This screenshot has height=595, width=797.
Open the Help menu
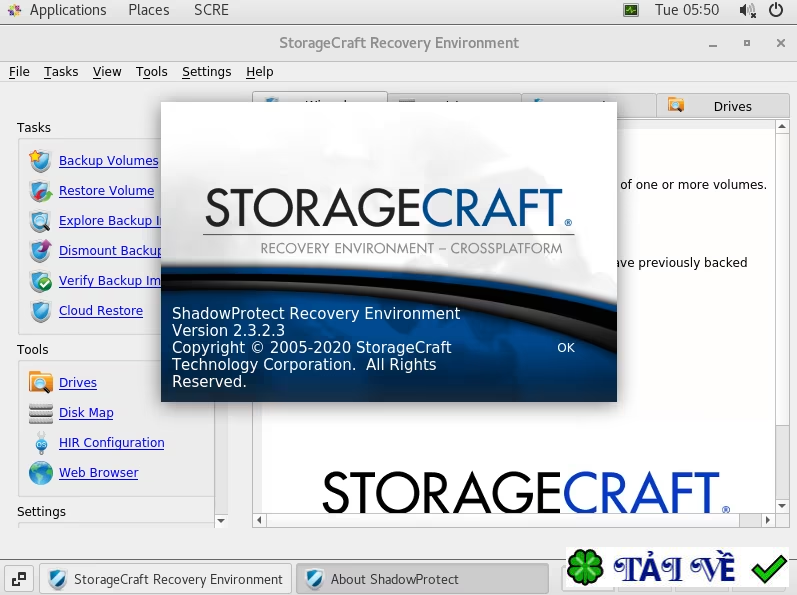pos(260,72)
